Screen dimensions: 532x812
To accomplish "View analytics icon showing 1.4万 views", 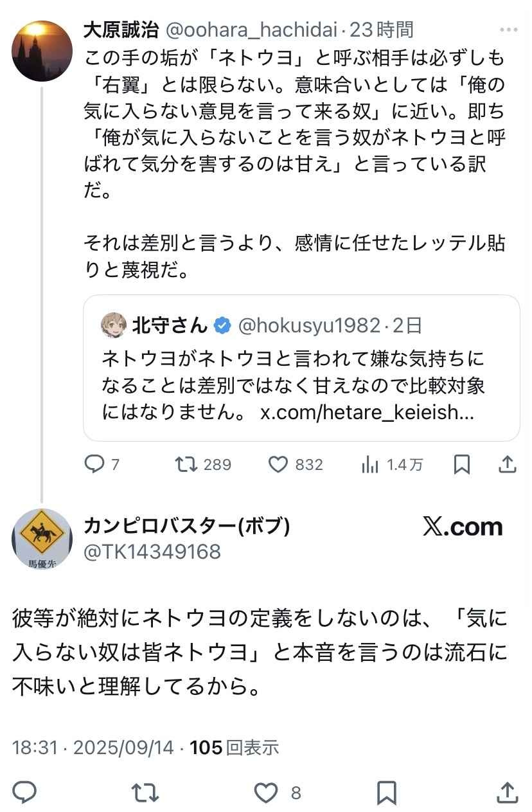I will (370, 464).
